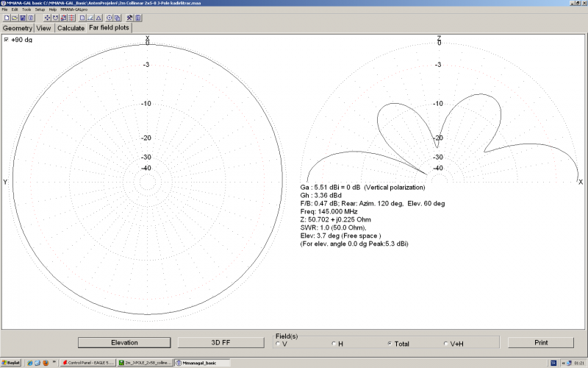Screen dimensions: 588x368
Task: Click the second quick launch icon
Action: click(x=37, y=363)
